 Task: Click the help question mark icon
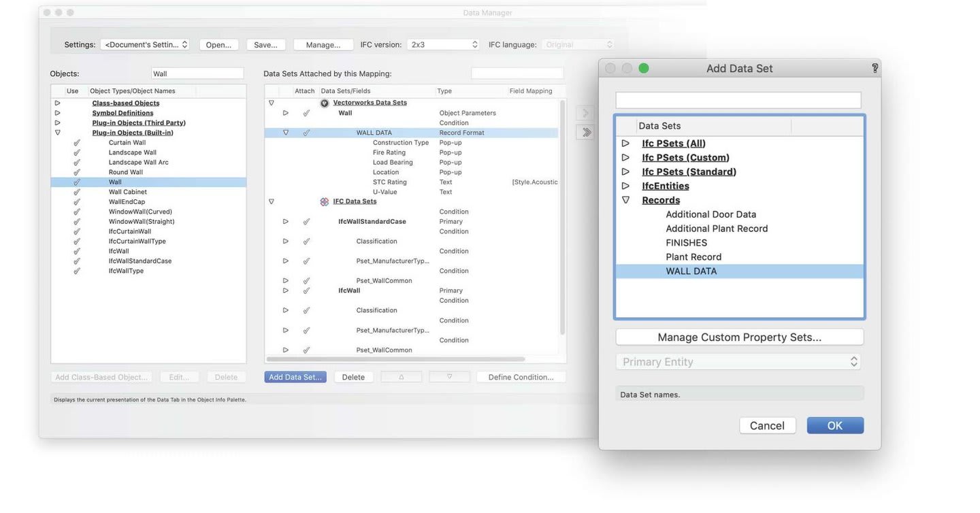(875, 68)
